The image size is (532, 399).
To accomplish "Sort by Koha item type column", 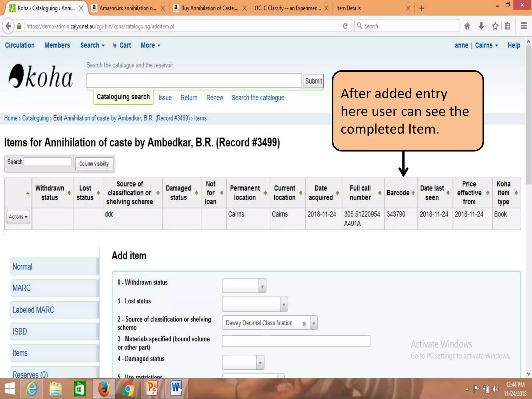I will (507, 193).
